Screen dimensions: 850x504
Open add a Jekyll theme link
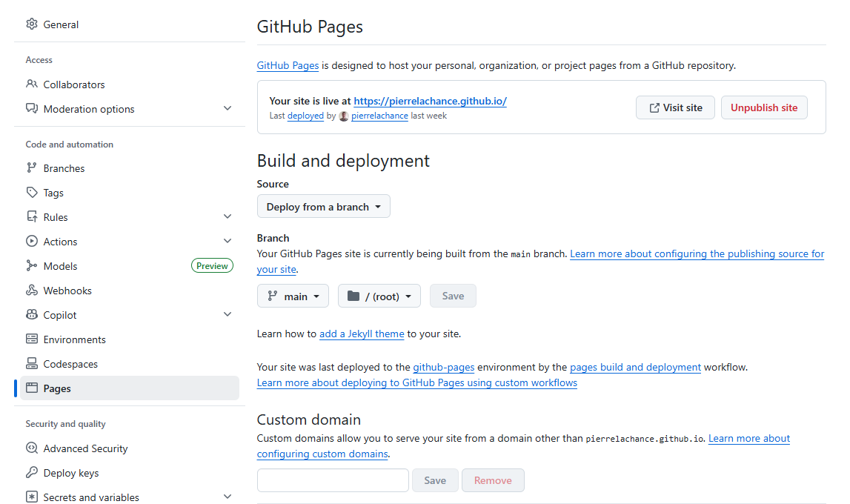[x=362, y=334]
